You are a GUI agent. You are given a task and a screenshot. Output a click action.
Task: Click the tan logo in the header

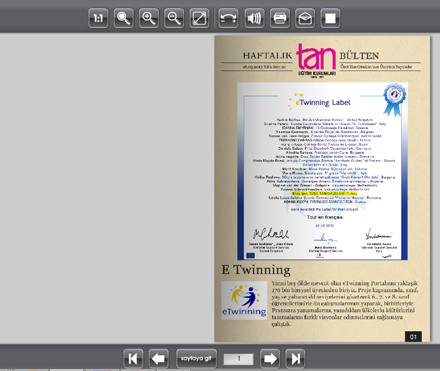[316, 60]
